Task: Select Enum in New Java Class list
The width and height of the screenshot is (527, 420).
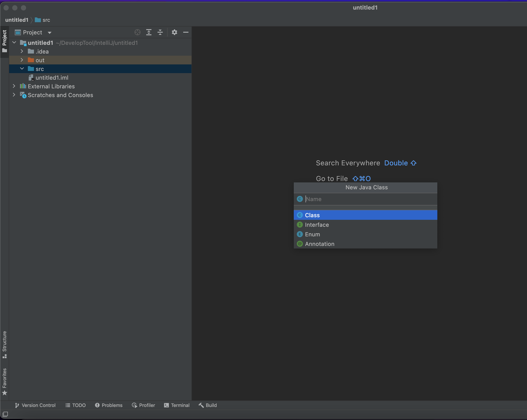Action: [x=312, y=234]
